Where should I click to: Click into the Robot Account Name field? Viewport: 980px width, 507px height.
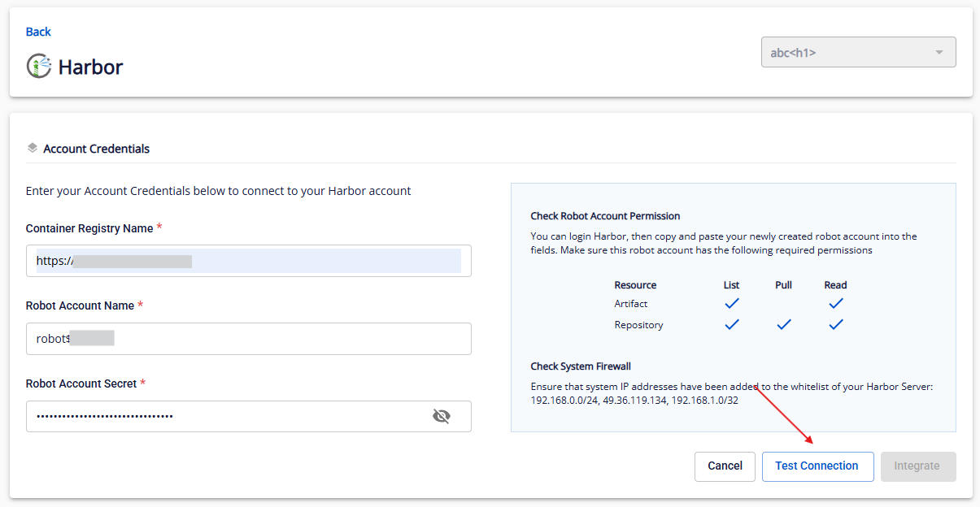point(248,339)
